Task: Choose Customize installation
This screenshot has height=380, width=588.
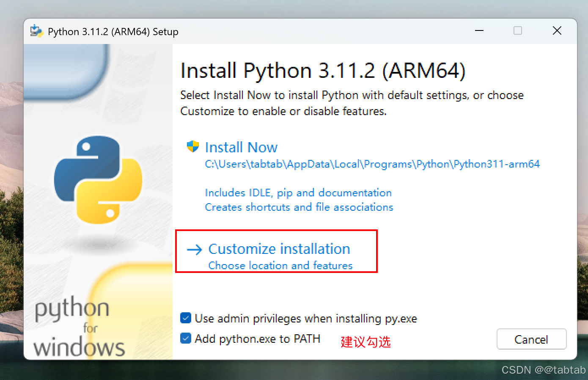Action: (x=279, y=249)
